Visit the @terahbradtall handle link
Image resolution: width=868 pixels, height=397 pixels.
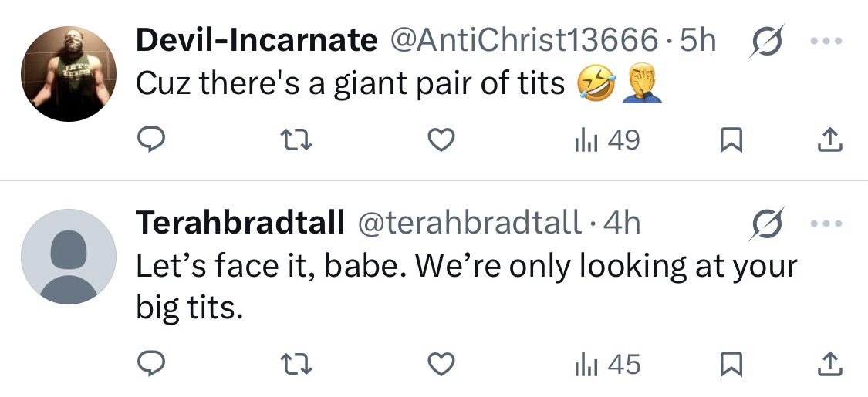pyautogui.click(x=468, y=224)
